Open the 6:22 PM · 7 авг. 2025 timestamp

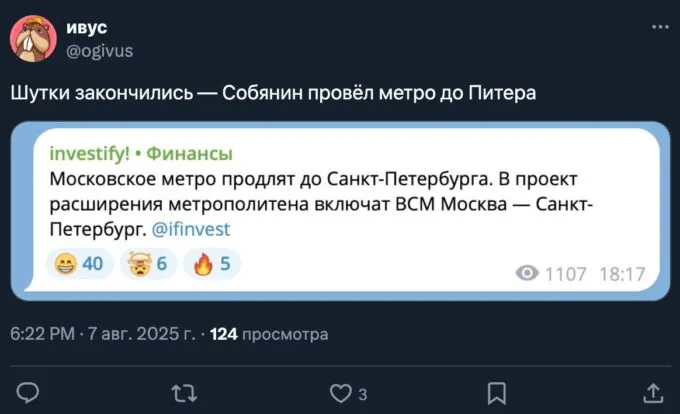(104, 333)
